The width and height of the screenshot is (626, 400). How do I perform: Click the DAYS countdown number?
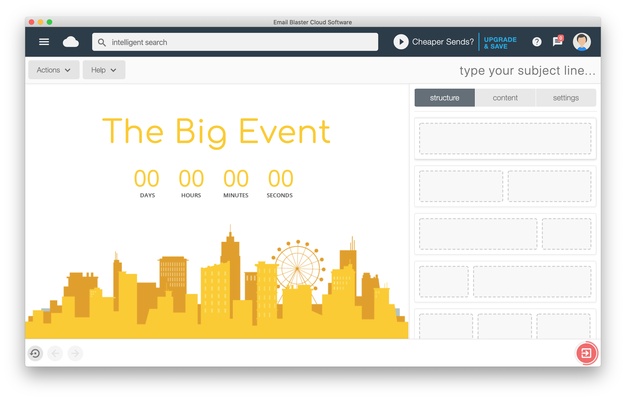point(147,178)
